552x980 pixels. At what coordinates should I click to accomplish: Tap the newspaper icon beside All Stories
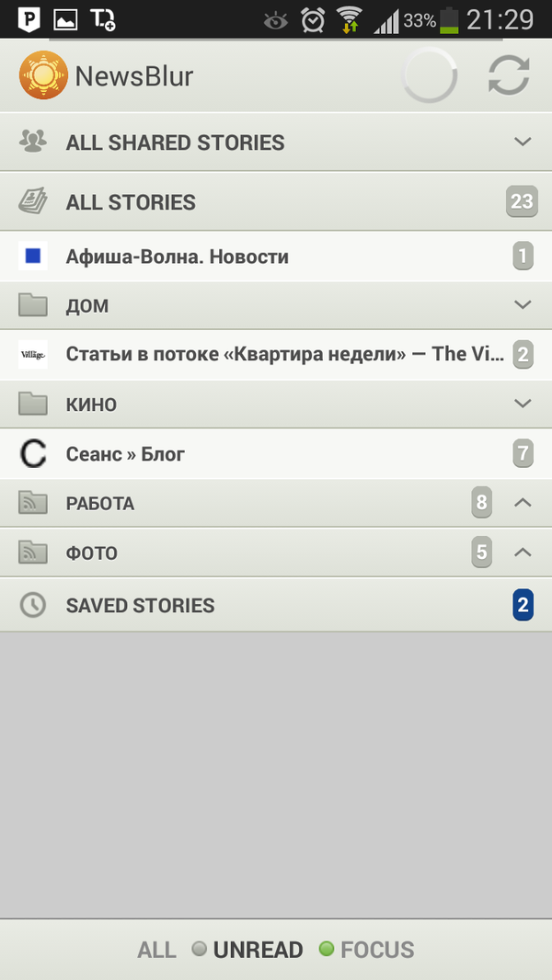[x=33, y=200]
